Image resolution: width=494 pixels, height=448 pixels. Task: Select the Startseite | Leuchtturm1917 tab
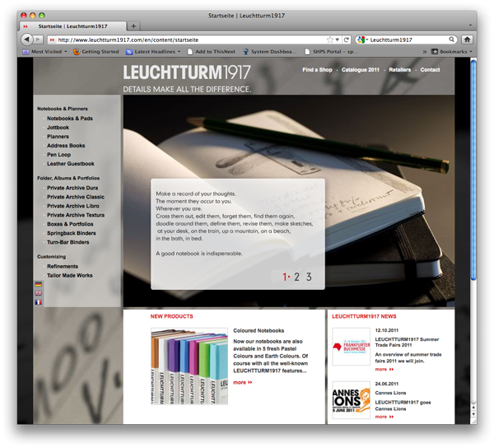[x=72, y=26]
